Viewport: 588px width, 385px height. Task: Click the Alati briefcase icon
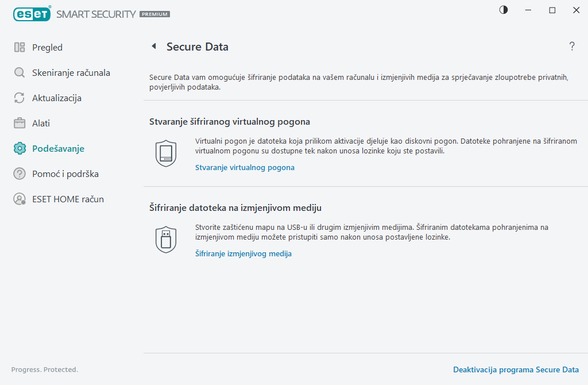coord(18,123)
